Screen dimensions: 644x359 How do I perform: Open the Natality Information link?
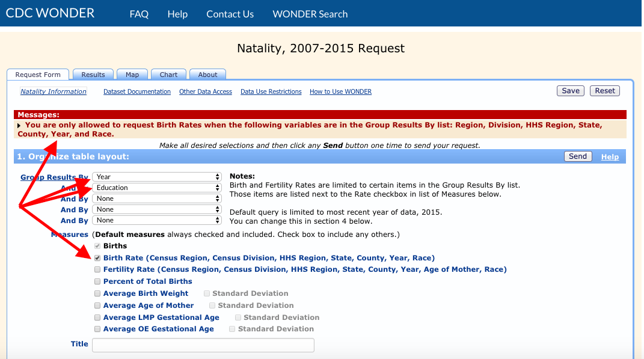[x=53, y=91]
